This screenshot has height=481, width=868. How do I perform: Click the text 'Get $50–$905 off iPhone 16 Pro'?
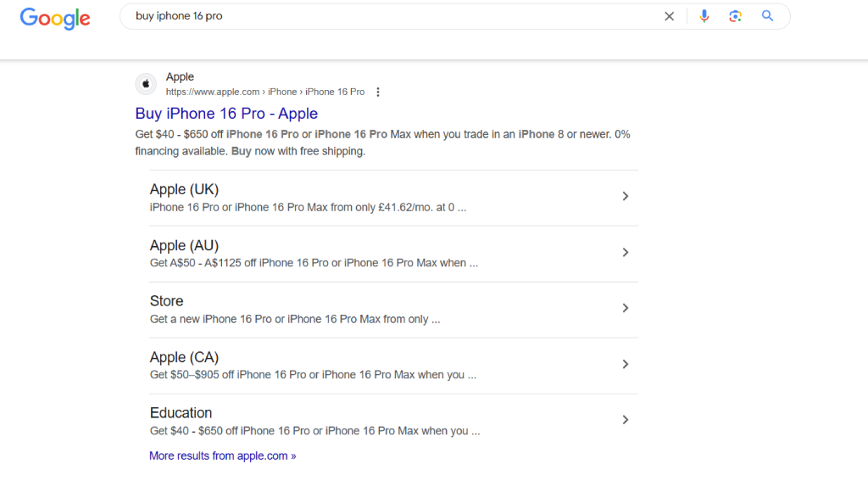228,375
